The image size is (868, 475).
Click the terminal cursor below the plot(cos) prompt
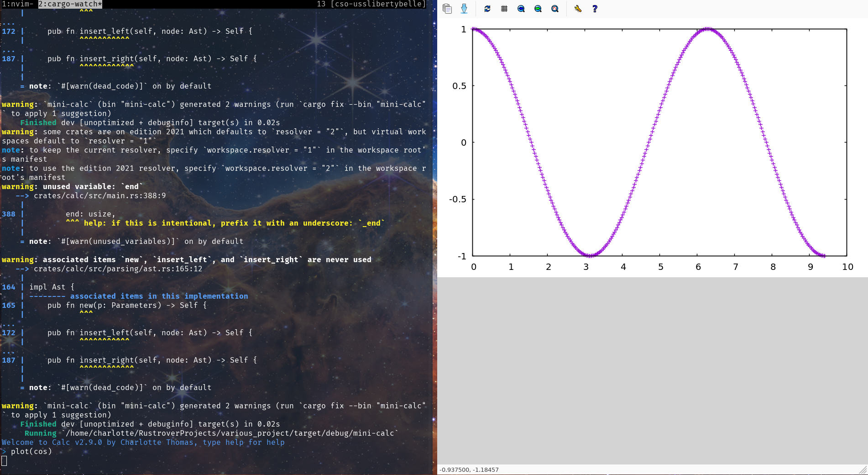[x=4, y=461]
